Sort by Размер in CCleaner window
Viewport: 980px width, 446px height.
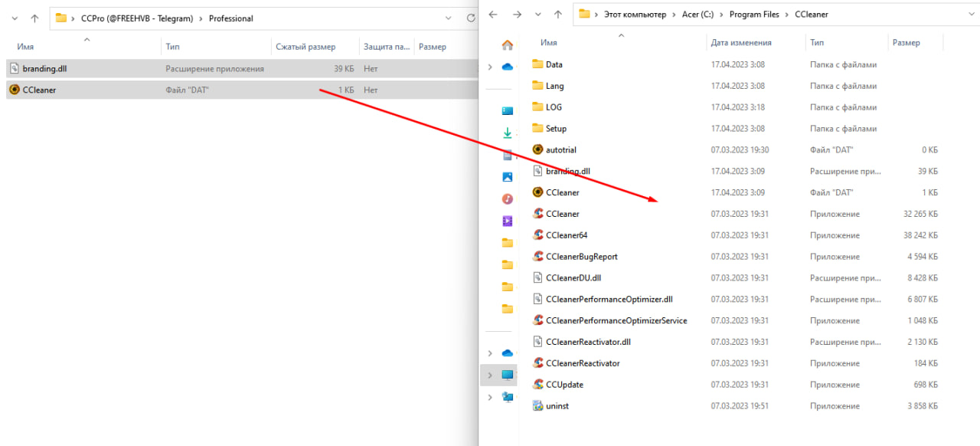[x=906, y=43]
